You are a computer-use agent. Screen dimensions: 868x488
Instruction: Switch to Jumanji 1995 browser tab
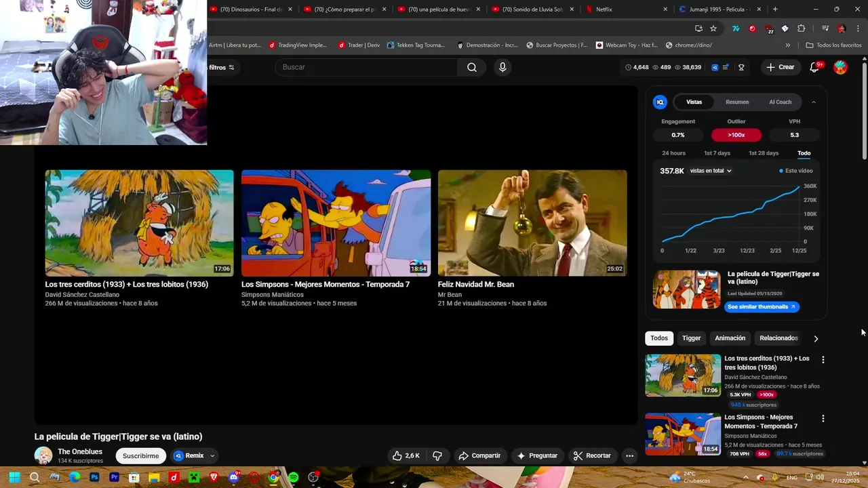[720, 9]
